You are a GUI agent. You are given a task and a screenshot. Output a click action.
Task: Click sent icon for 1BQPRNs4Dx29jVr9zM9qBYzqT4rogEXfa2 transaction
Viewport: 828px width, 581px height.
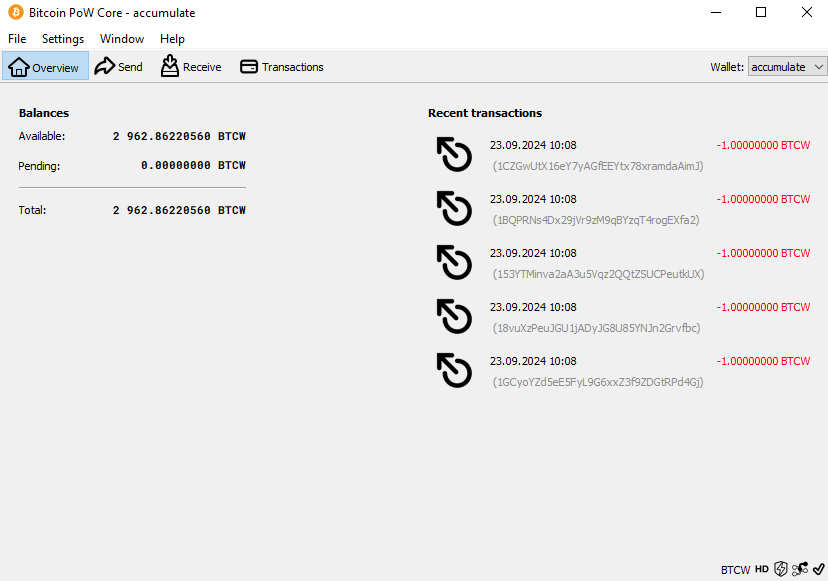click(x=454, y=208)
